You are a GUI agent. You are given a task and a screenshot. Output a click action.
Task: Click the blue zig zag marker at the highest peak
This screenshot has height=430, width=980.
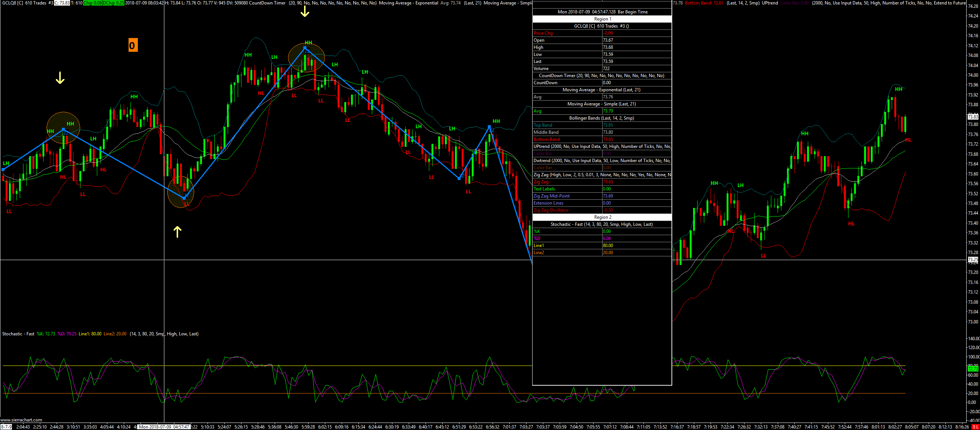click(x=305, y=48)
